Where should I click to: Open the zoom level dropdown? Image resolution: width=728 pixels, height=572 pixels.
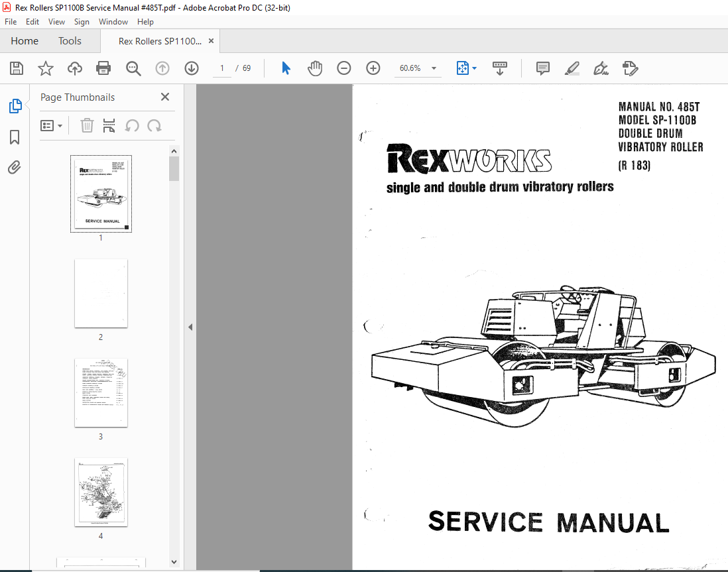click(434, 68)
